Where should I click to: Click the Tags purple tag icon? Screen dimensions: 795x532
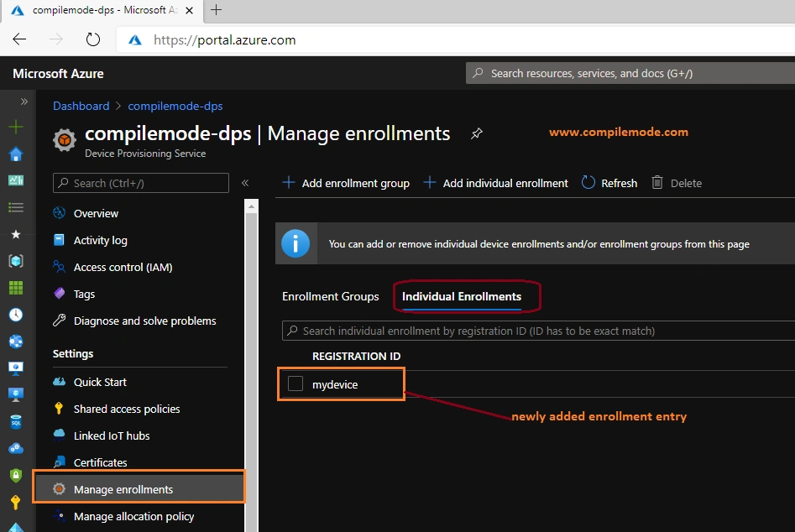(x=60, y=294)
